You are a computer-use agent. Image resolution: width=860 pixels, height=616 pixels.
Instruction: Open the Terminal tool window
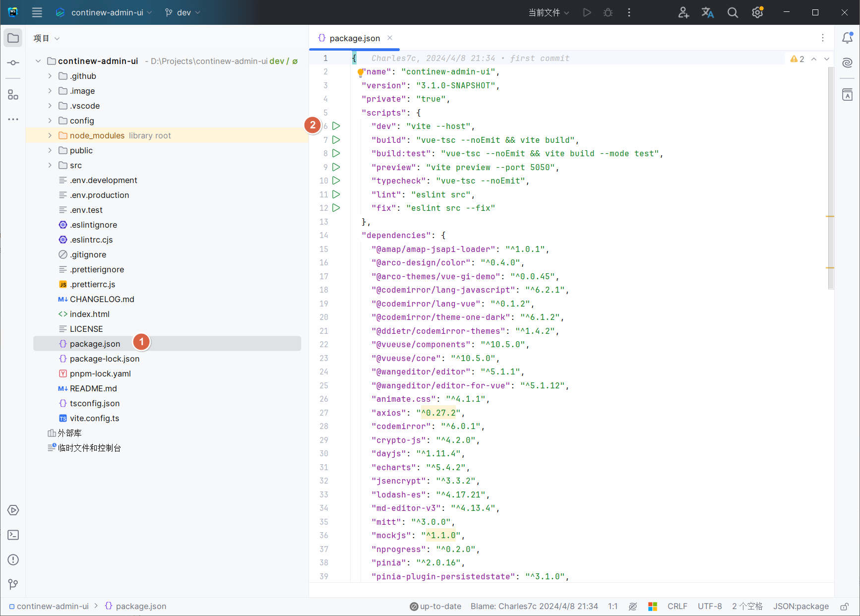point(13,535)
